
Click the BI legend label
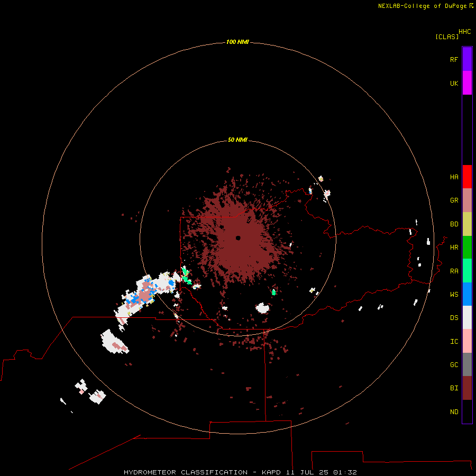pos(454,388)
